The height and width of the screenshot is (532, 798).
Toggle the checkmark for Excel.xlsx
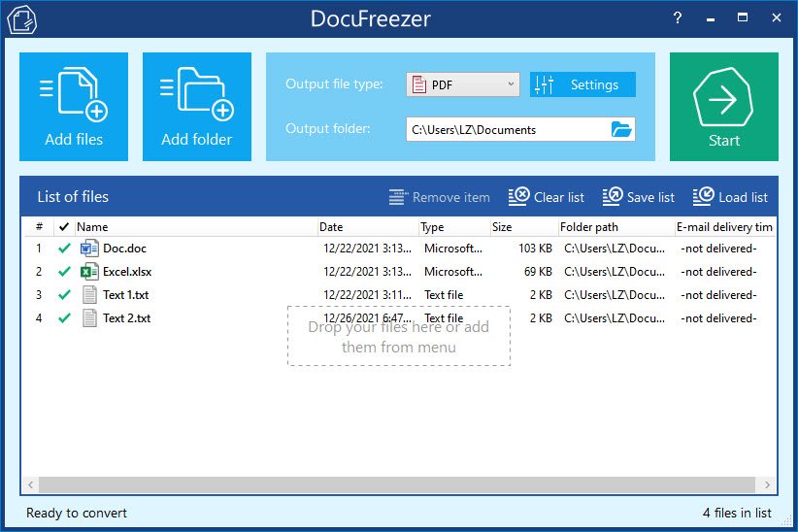click(64, 272)
